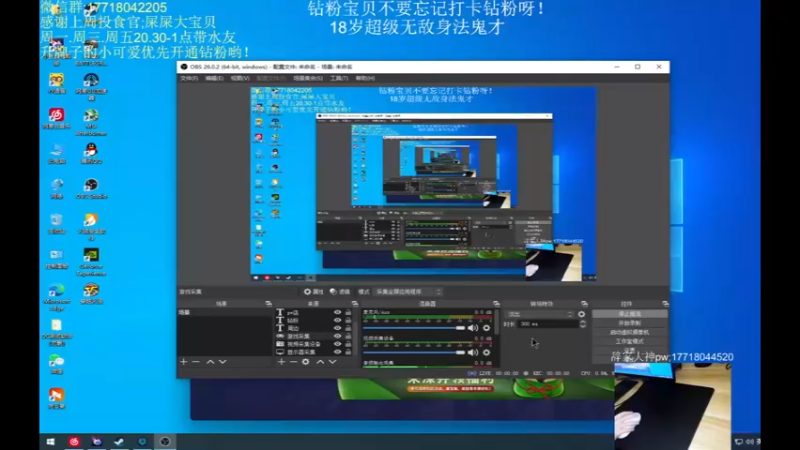
Task: Add a new scene with the plus icon
Action: tap(184, 362)
